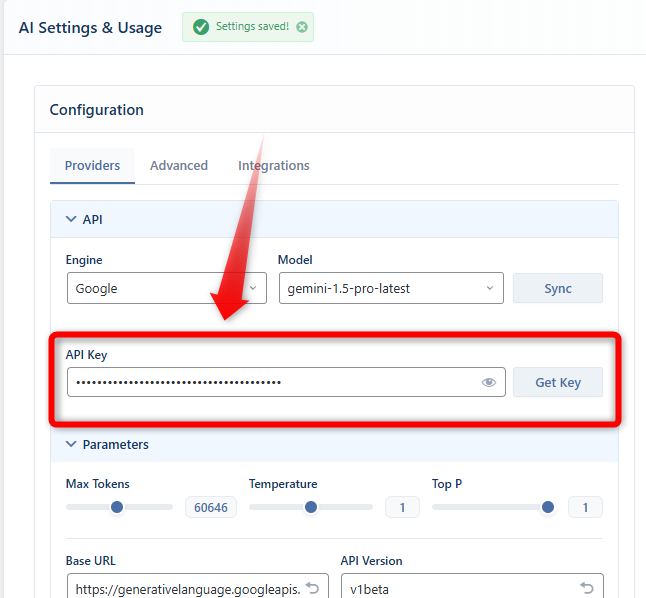Image resolution: width=646 pixels, height=598 pixels.
Task: Collapse the Parameters section
Action: tap(71, 444)
